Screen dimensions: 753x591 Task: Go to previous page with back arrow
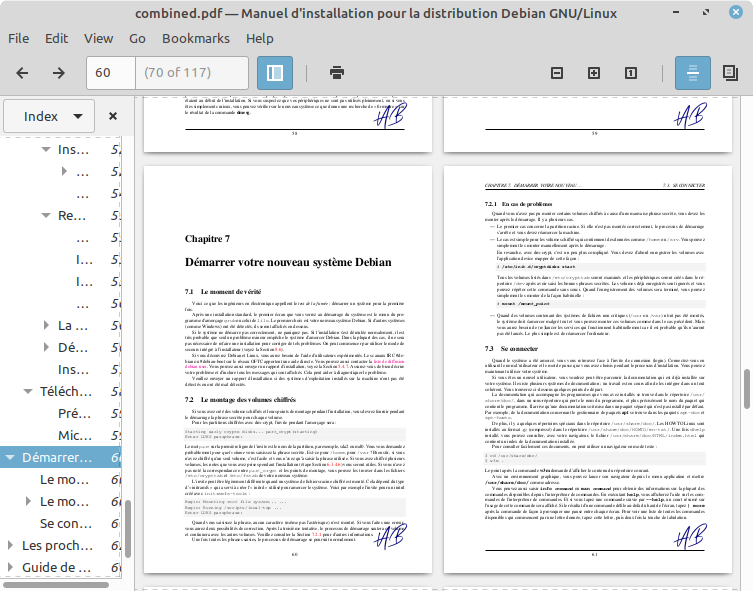[x=22, y=73]
